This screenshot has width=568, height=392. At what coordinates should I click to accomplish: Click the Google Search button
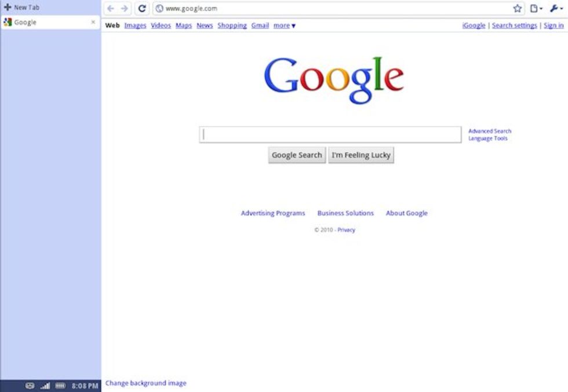pos(297,155)
